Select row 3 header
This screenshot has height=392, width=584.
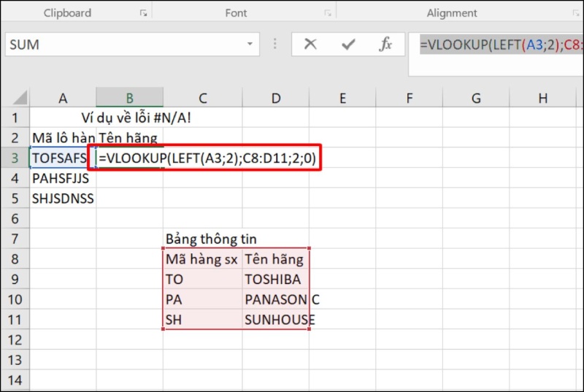tap(15, 158)
